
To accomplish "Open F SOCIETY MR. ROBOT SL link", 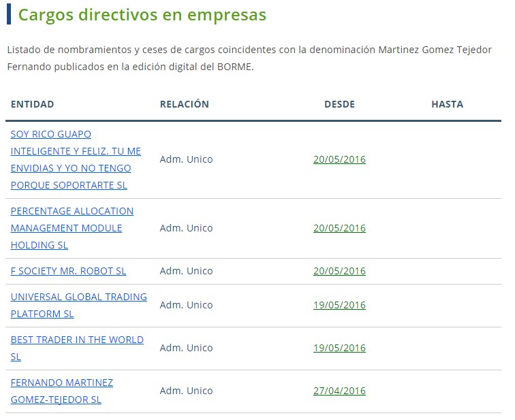I will (x=68, y=271).
